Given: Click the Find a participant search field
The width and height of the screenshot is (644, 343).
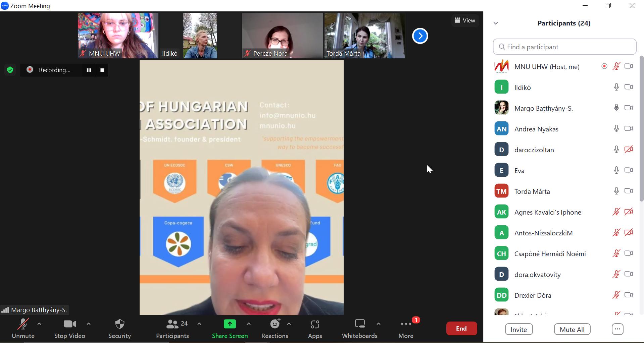Looking at the screenshot, I should 565,47.
